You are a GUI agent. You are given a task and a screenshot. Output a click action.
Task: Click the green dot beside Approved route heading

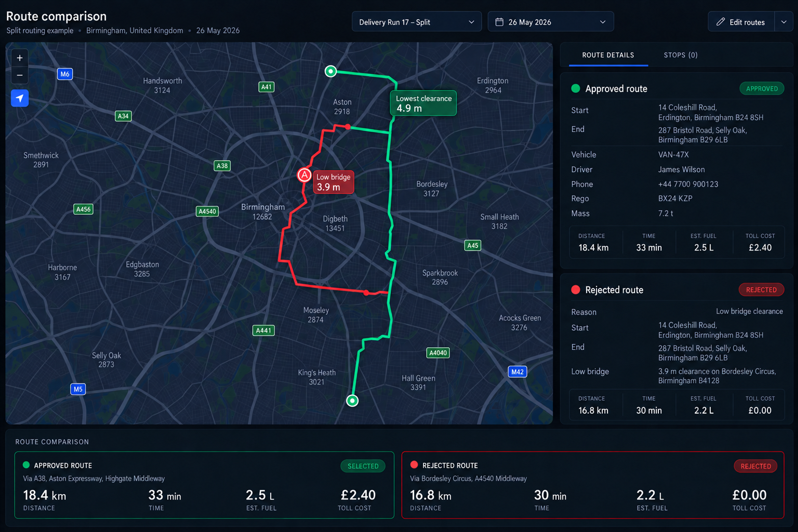(575, 89)
